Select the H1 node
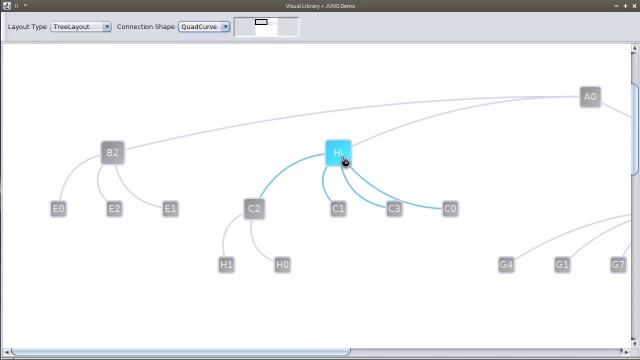 click(x=227, y=265)
